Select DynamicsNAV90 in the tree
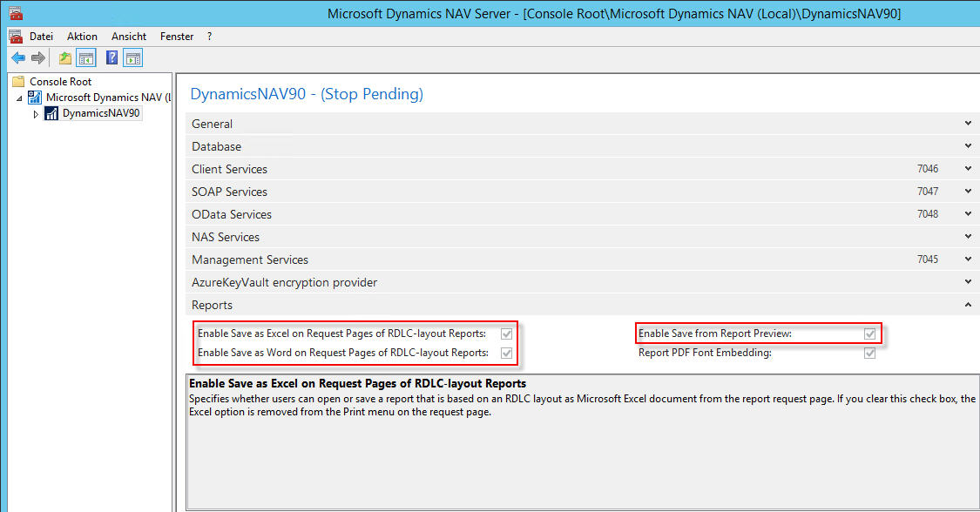This screenshot has width=980, height=512. [101, 113]
